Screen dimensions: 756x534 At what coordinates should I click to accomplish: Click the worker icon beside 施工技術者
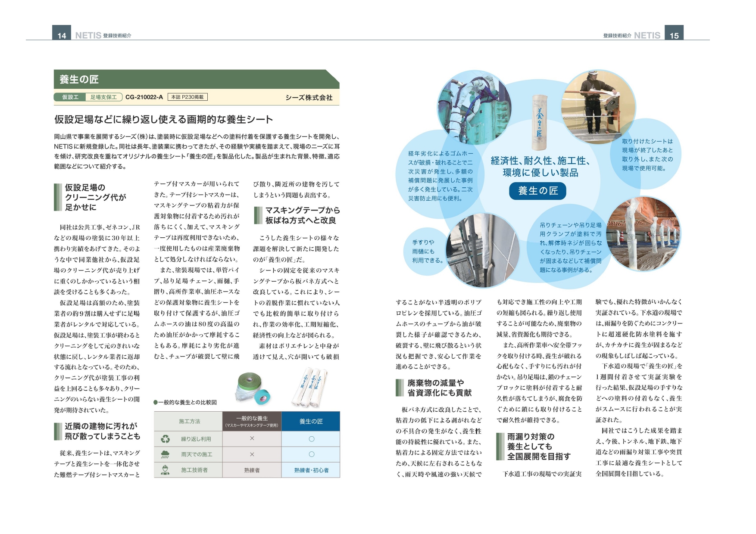(x=165, y=470)
